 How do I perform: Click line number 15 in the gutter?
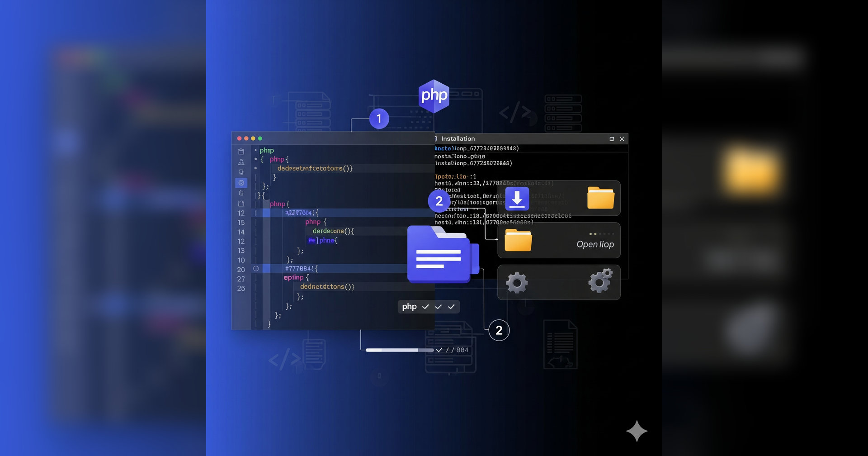(241, 223)
